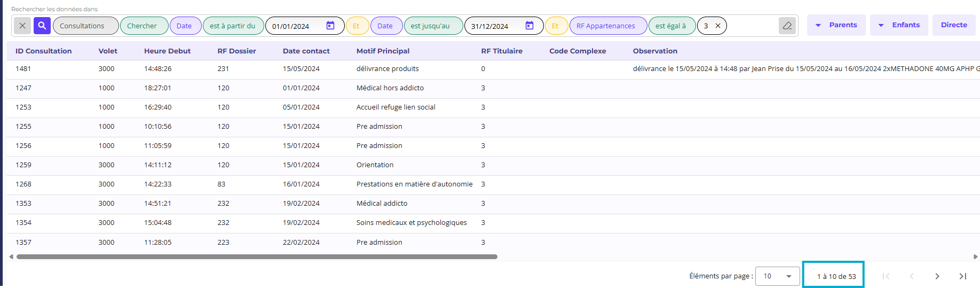Image resolution: width=980 pixels, height=288 pixels.
Task: Sort by ID Consultation column header
Action: 43,51
